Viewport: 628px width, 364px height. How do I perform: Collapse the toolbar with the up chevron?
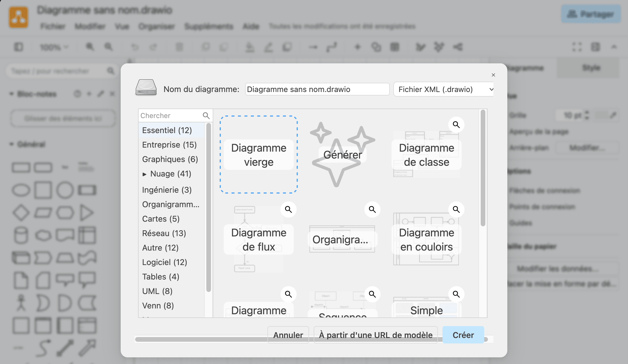(x=614, y=47)
